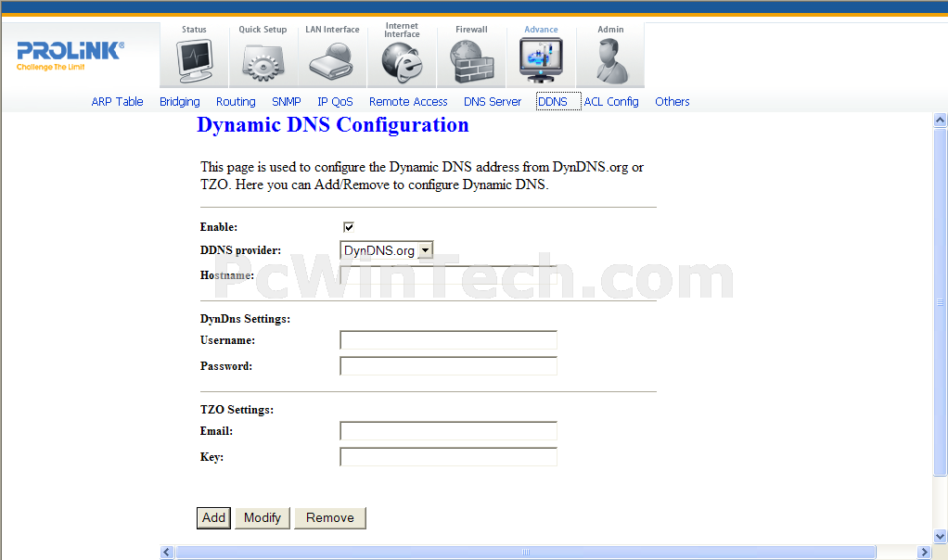Screen dimensions: 948x560
Task: Click the DDNS provider label
Action: point(240,250)
